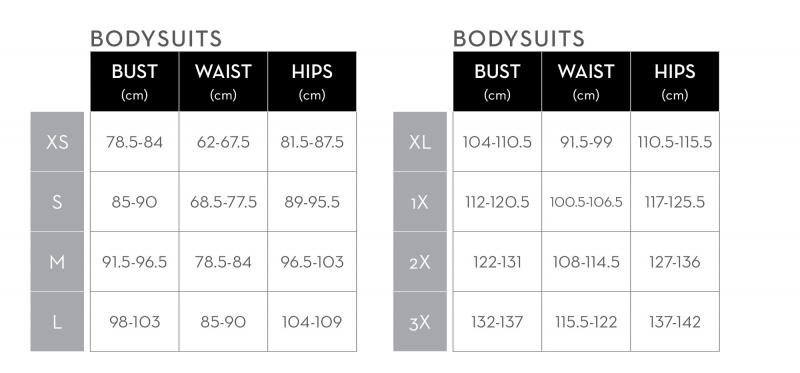Viewport: 800px width, 373px height.
Task: Click the right table HIPS header
Action: (675, 81)
